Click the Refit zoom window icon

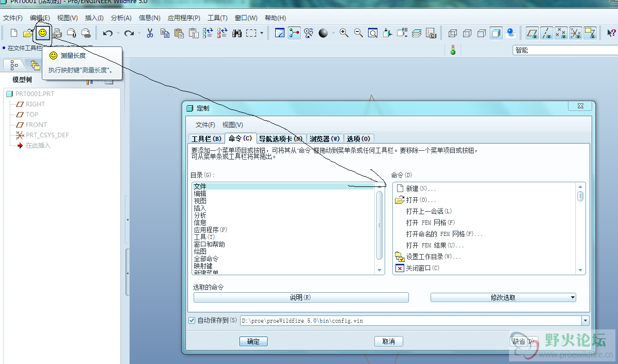coord(372,33)
